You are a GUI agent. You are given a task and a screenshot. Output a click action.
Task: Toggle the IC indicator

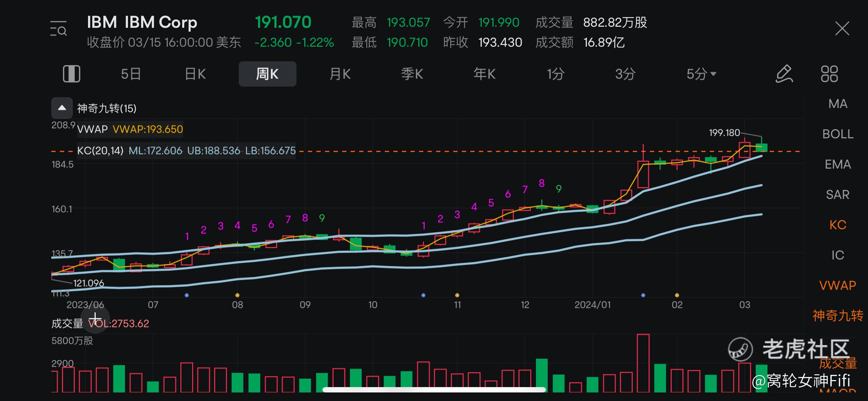[x=838, y=255]
